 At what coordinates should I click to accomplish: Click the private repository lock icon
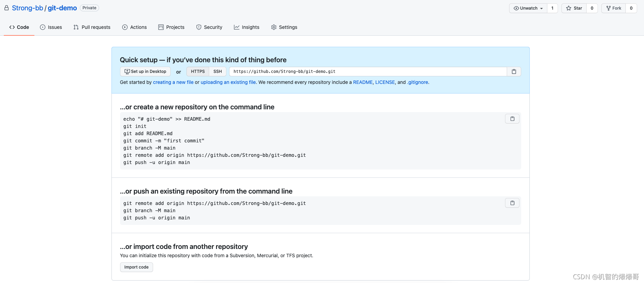(x=7, y=8)
